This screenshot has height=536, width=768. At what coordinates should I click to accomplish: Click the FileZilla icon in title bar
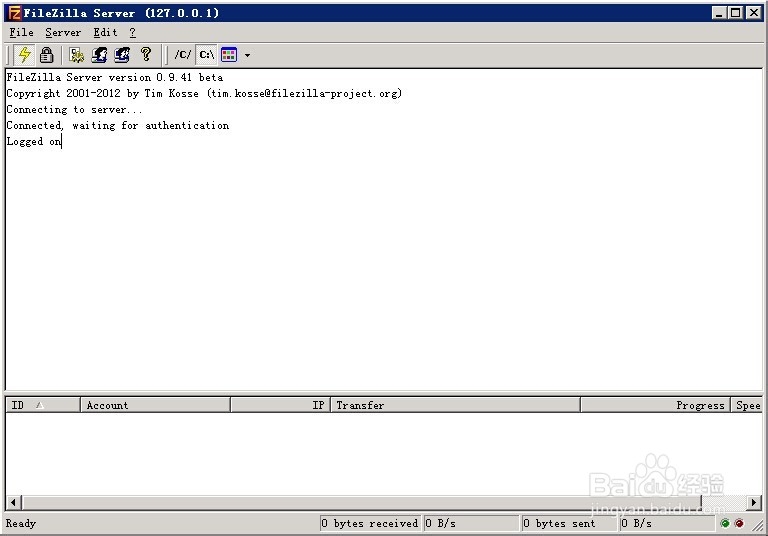(x=15, y=13)
